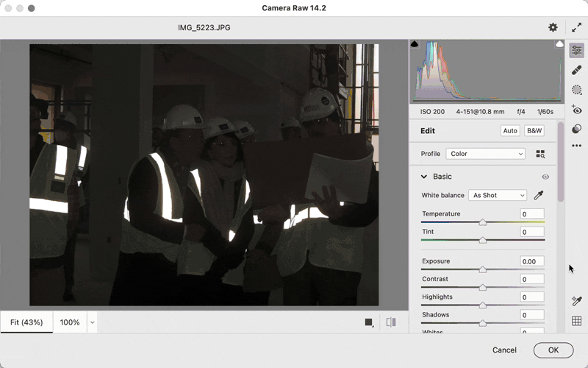
Task: Open Camera Raw preferences gear icon
Action: 553,27
